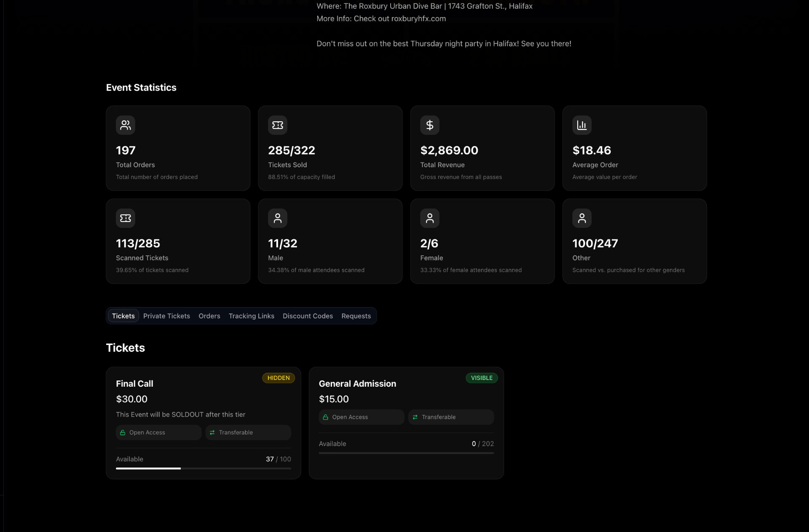The width and height of the screenshot is (809, 532).
Task: Click General Admission's Open Access tag
Action: 361,417
